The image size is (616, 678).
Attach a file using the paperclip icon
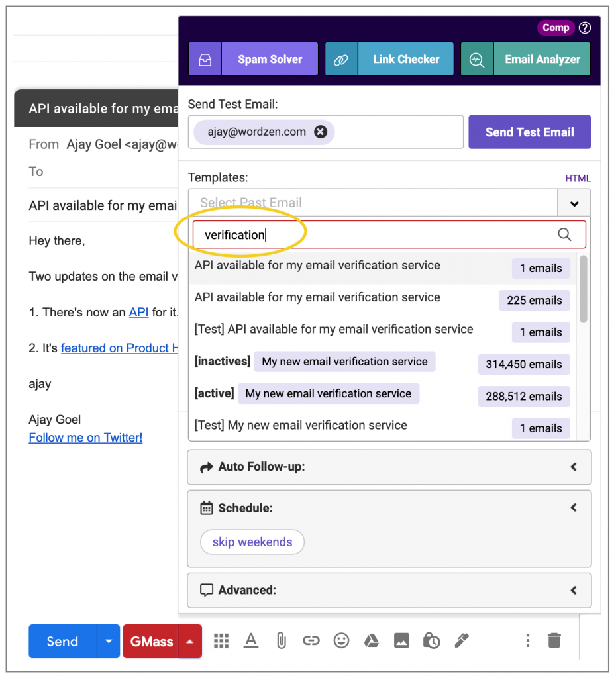pyautogui.click(x=281, y=640)
